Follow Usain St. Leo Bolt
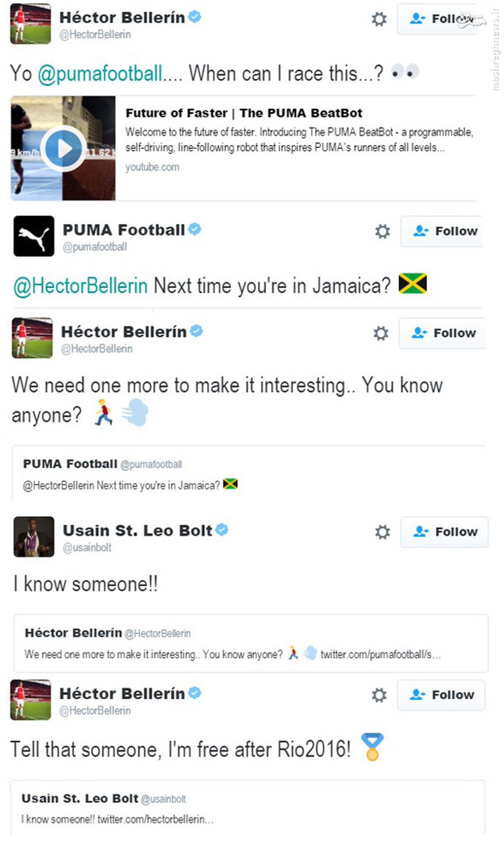 tap(444, 532)
